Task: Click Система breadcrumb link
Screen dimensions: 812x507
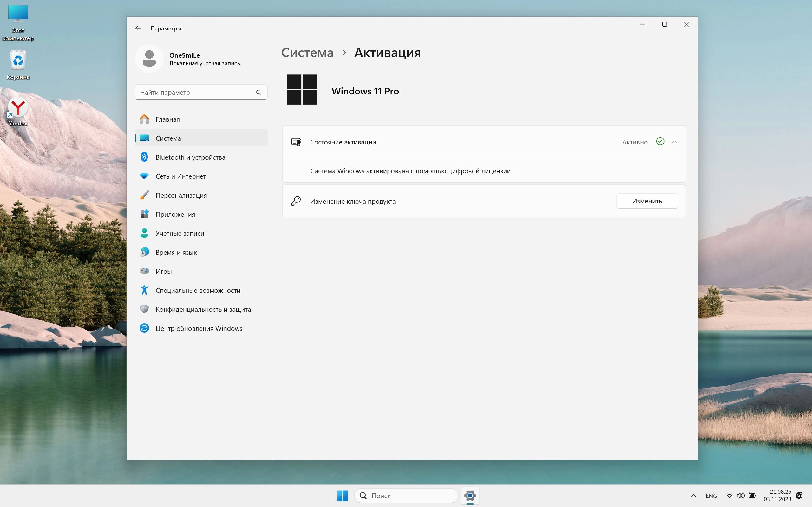Action: tap(307, 53)
